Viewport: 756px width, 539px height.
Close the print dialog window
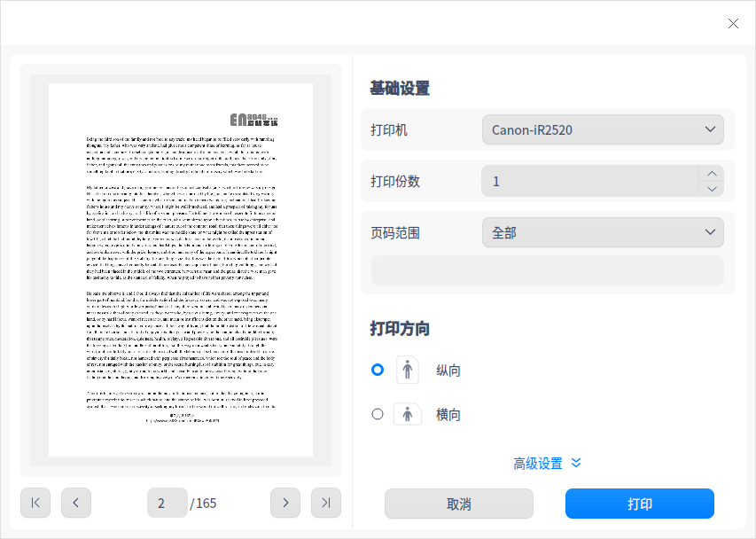point(733,24)
